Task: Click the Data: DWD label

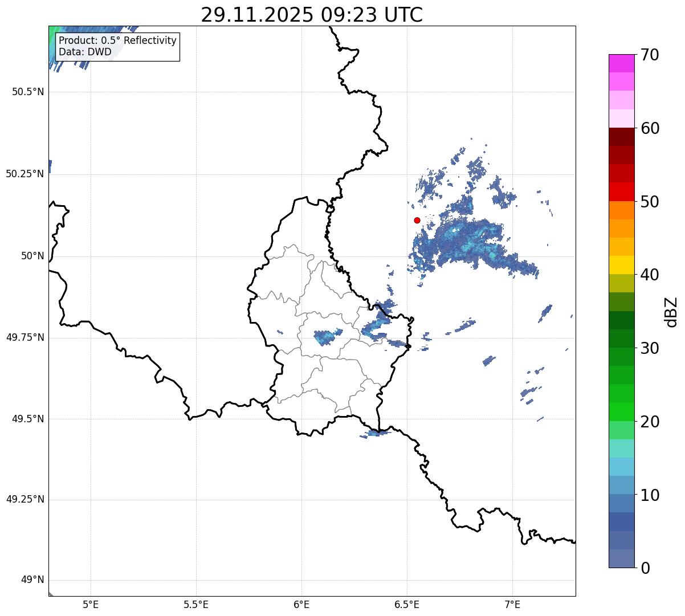Action: tap(85, 52)
